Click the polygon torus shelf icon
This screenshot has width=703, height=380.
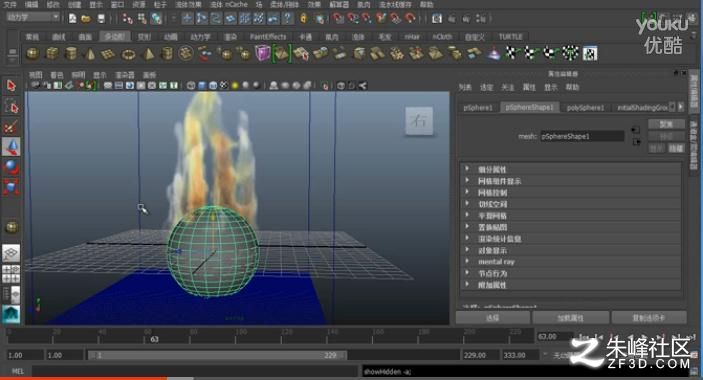click(128, 55)
